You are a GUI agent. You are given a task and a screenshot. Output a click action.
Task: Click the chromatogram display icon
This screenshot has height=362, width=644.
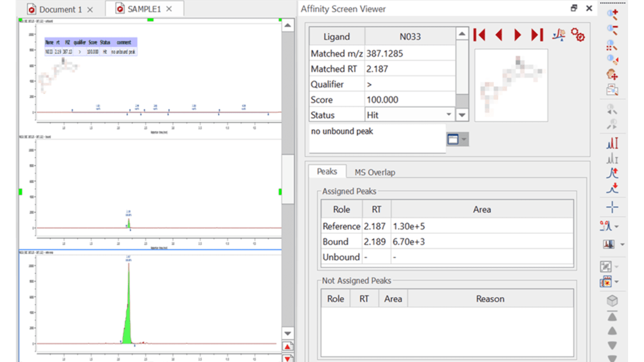[609, 244]
